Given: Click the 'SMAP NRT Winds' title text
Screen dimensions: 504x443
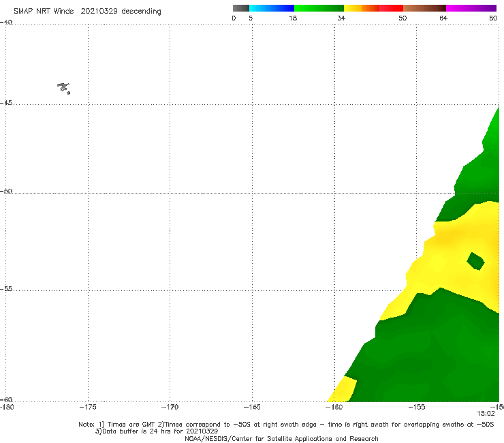Looking at the screenshot, I should tap(44, 12).
